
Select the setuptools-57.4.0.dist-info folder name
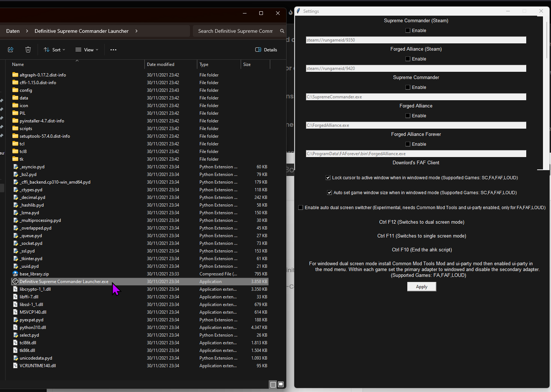pyautogui.click(x=45, y=136)
